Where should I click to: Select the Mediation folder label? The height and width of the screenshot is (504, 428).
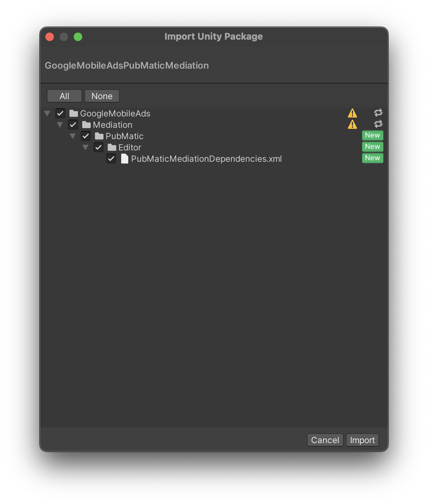coord(112,124)
